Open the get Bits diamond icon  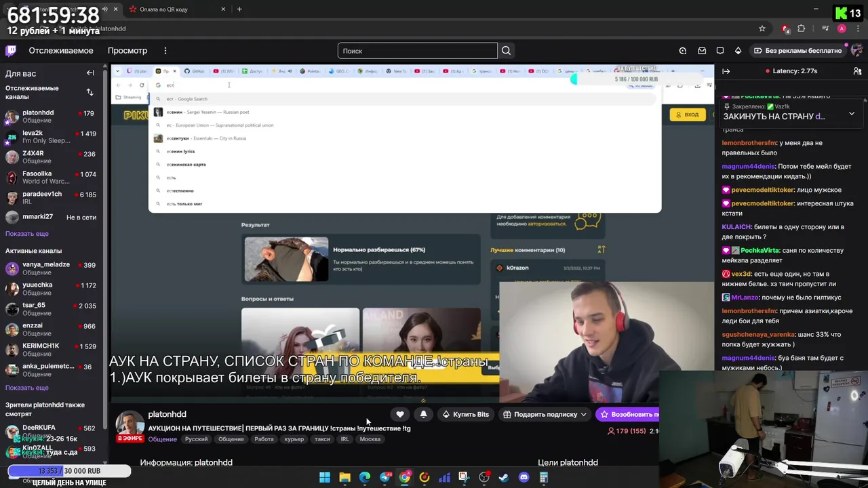pos(738,51)
